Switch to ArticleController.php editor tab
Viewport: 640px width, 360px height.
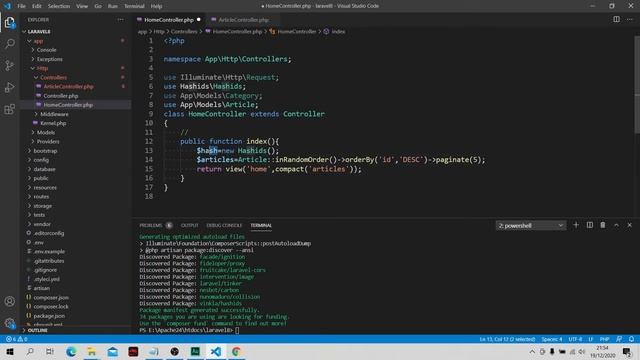tap(243, 20)
